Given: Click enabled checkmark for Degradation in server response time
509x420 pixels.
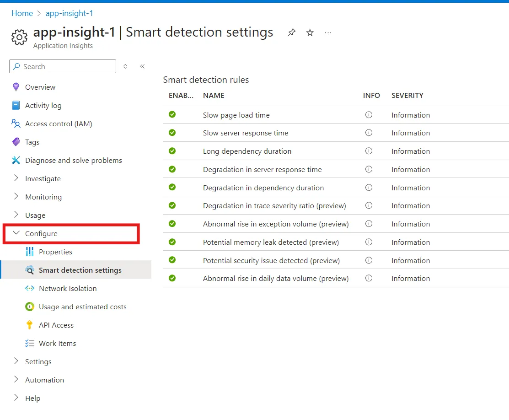Looking at the screenshot, I should pos(172,169).
